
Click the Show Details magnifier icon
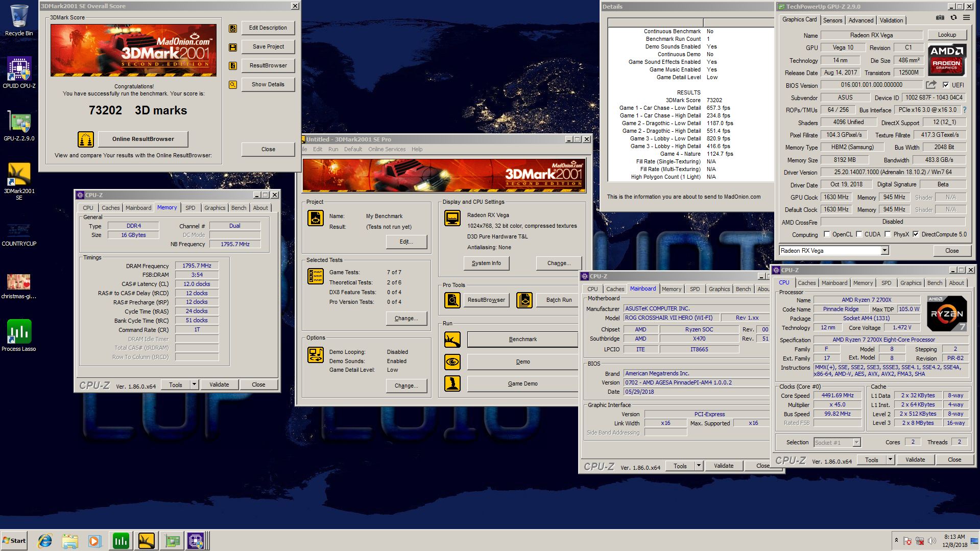[233, 85]
